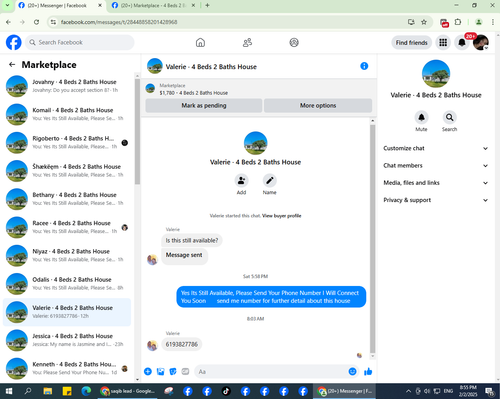This screenshot has height=399, width=500.
Task: Select the Messenger browser tab
Action: [60, 6]
